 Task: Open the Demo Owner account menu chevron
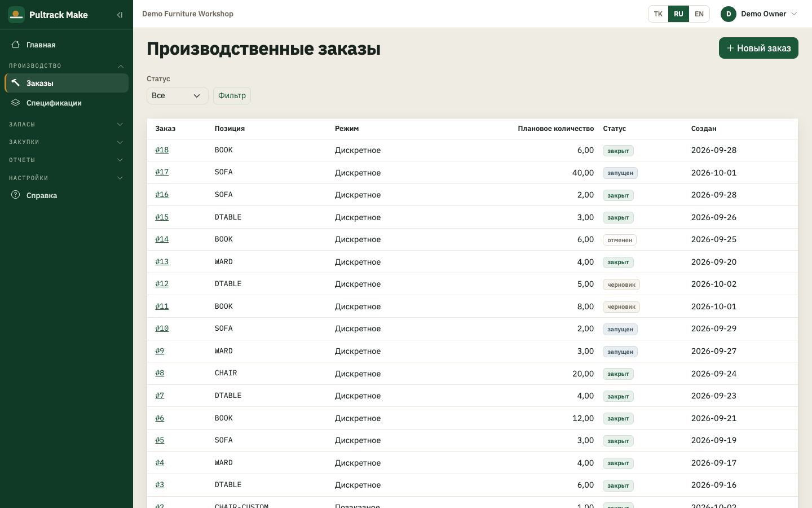[795, 14]
